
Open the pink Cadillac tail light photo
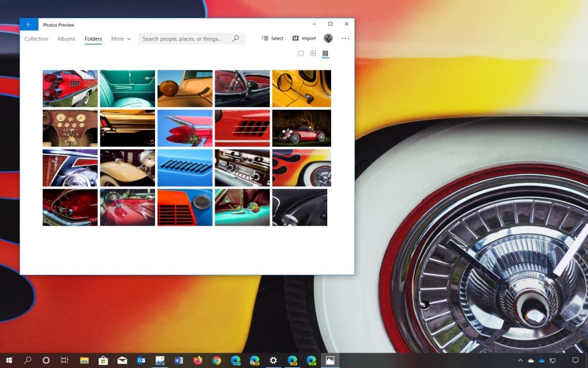185,128
